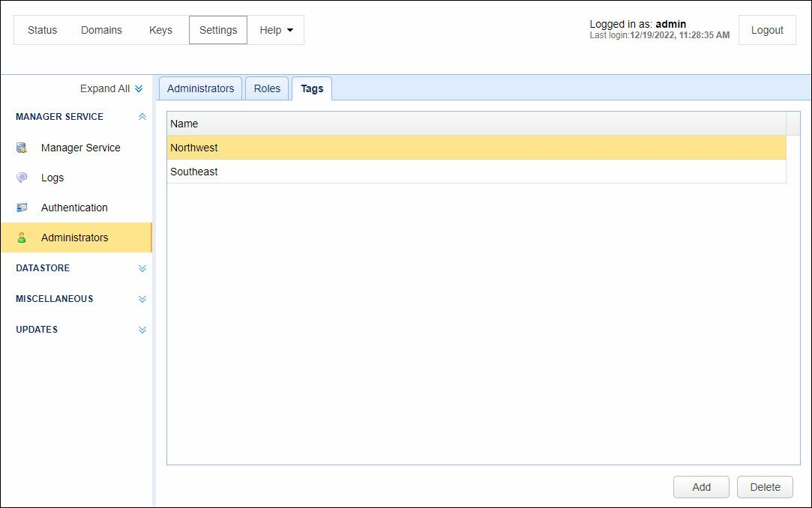This screenshot has height=508, width=812.
Task: Click the Manager Service server icon
Action: (22, 148)
